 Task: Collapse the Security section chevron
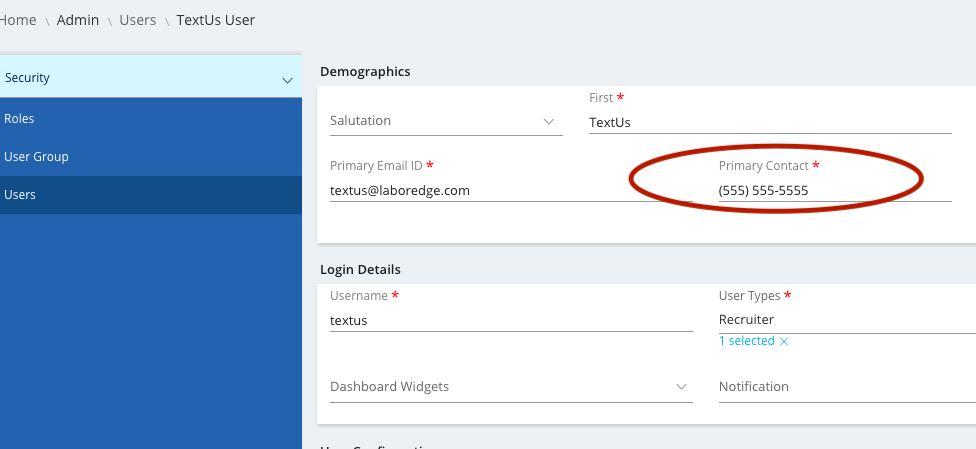287,79
